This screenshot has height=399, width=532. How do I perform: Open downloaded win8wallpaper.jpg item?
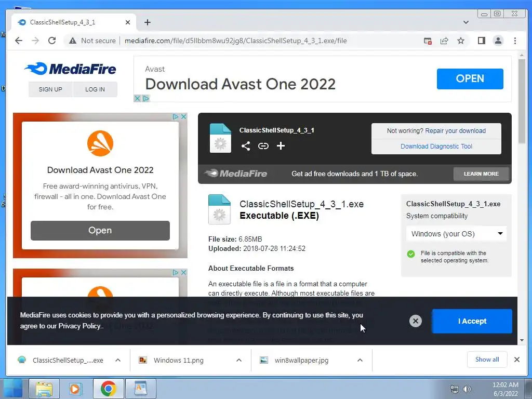295,360
